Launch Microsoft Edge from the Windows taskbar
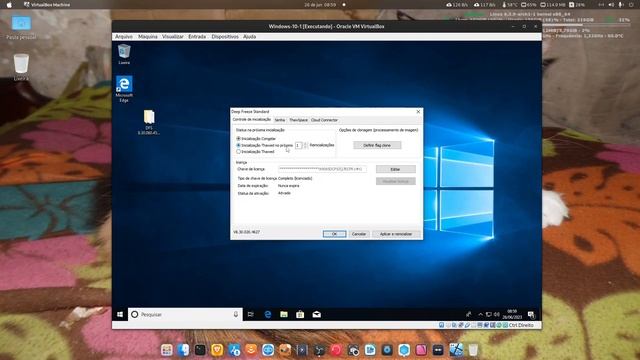The image size is (640, 360). pyautogui.click(x=268, y=314)
